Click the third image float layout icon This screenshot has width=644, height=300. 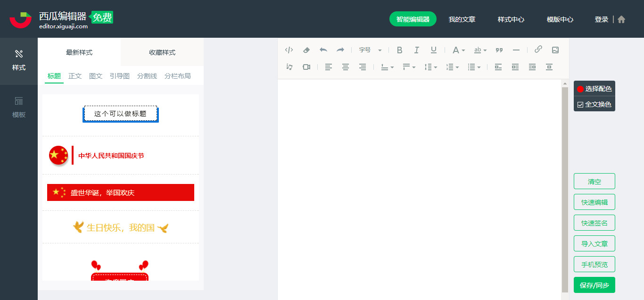point(532,67)
